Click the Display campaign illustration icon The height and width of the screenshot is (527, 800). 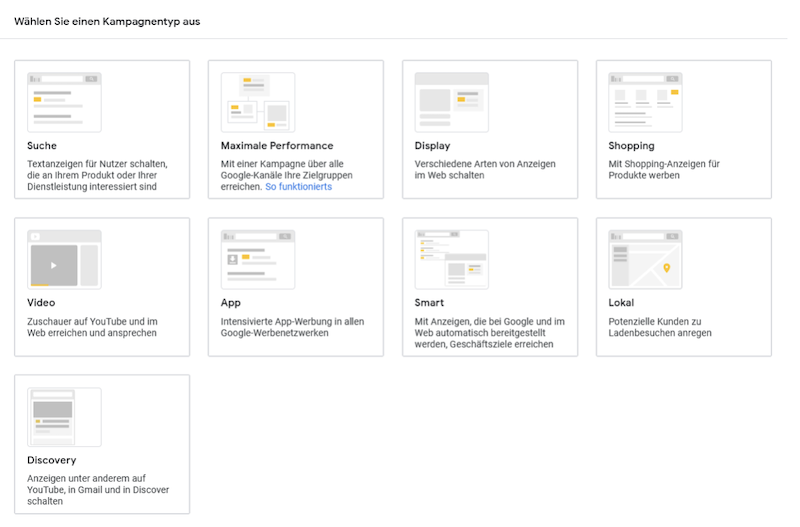point(452,102)
